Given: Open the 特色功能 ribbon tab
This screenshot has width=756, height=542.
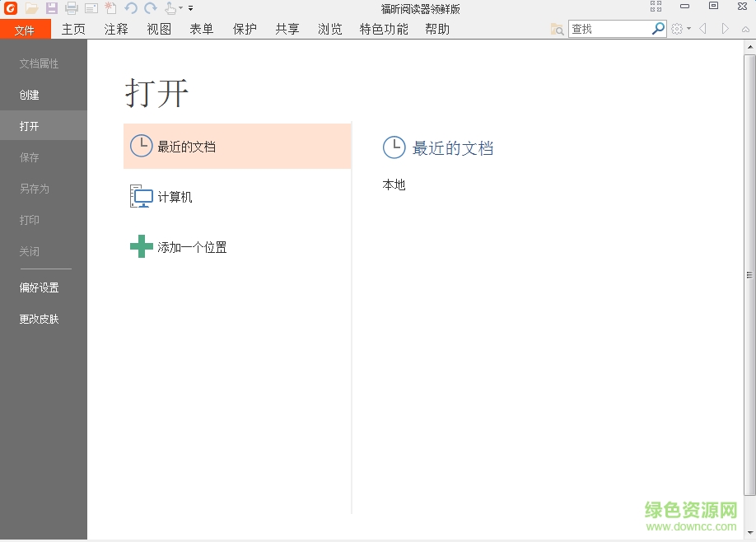Looking at the screenshot, I should 382,28.
